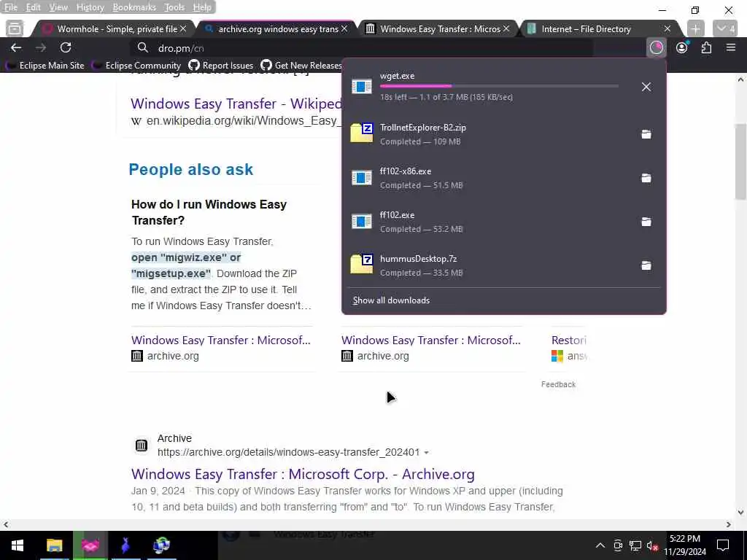Open Eclipse Community bookmark
This screenshot has height=560, width=747.
click(136, 65)
